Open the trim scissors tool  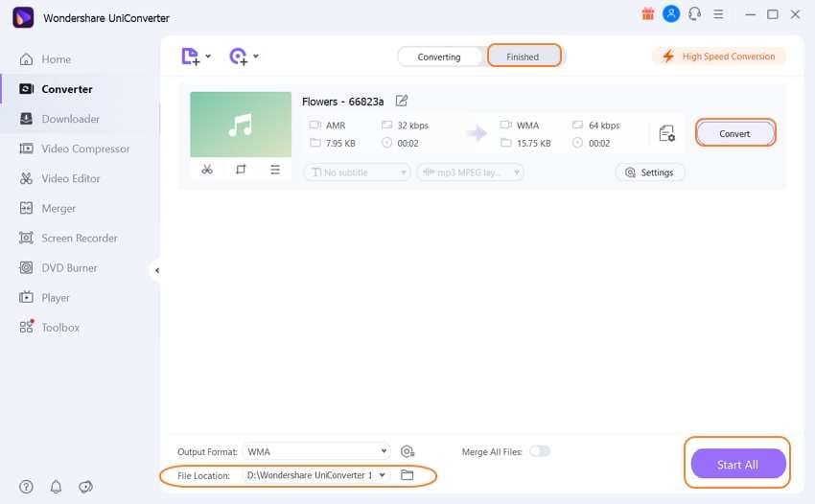207,170
